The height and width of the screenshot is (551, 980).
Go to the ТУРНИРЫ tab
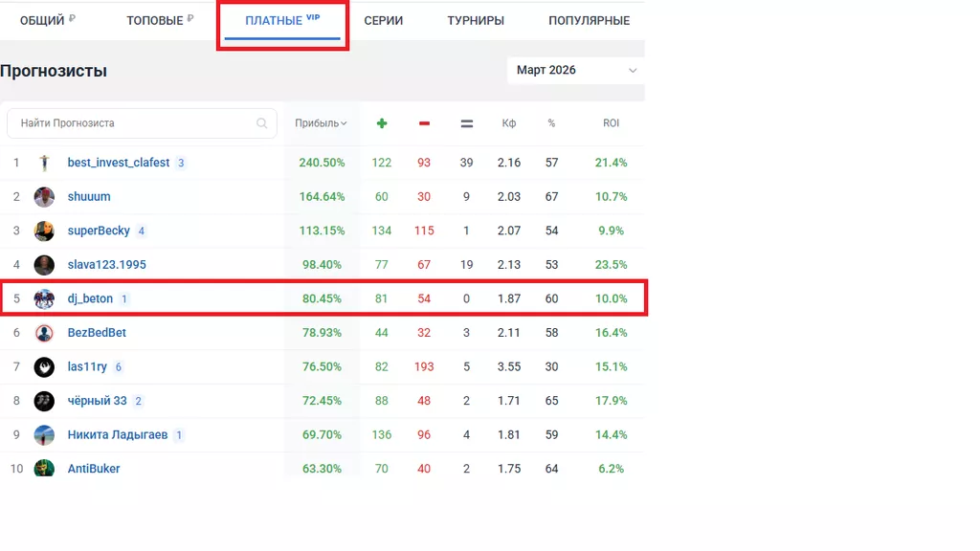pyautogui.click(x=476, y=21)
